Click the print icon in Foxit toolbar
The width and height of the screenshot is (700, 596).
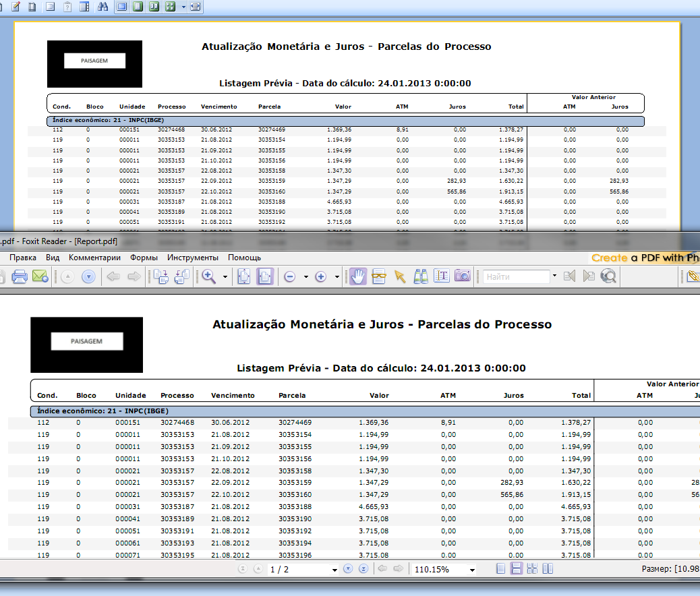point(19,277)
